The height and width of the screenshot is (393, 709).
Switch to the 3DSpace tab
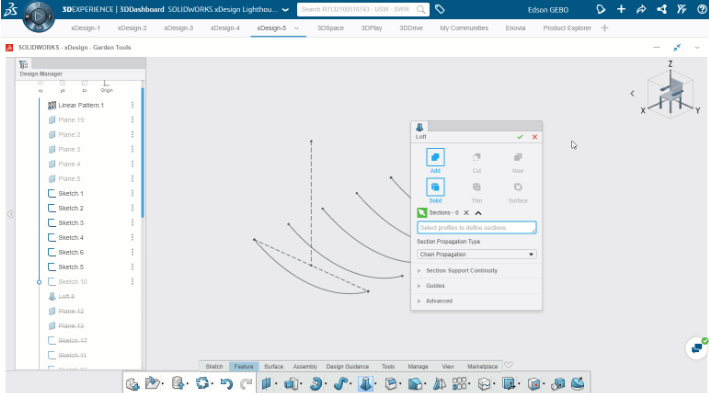pos(330,28)
